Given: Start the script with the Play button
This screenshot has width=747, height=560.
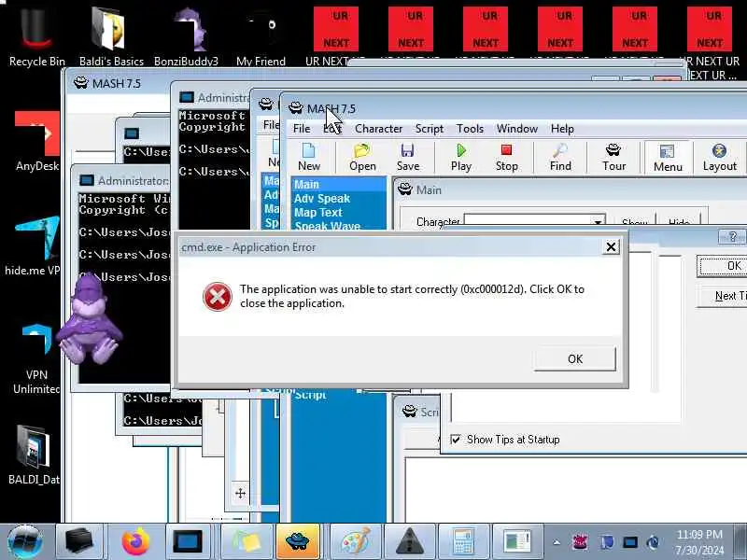Looking at the screenshot, I should click(460, 158).
